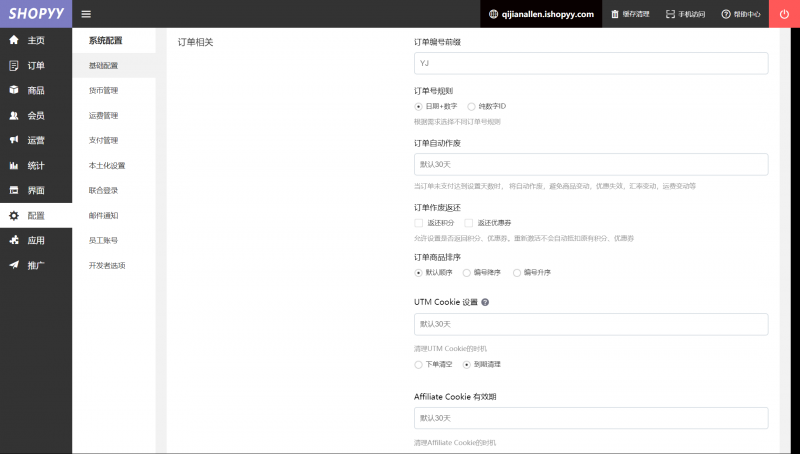The image size is (800, 454).
Task: Check the 返还积分 checkbox
Action: point(419,223)
